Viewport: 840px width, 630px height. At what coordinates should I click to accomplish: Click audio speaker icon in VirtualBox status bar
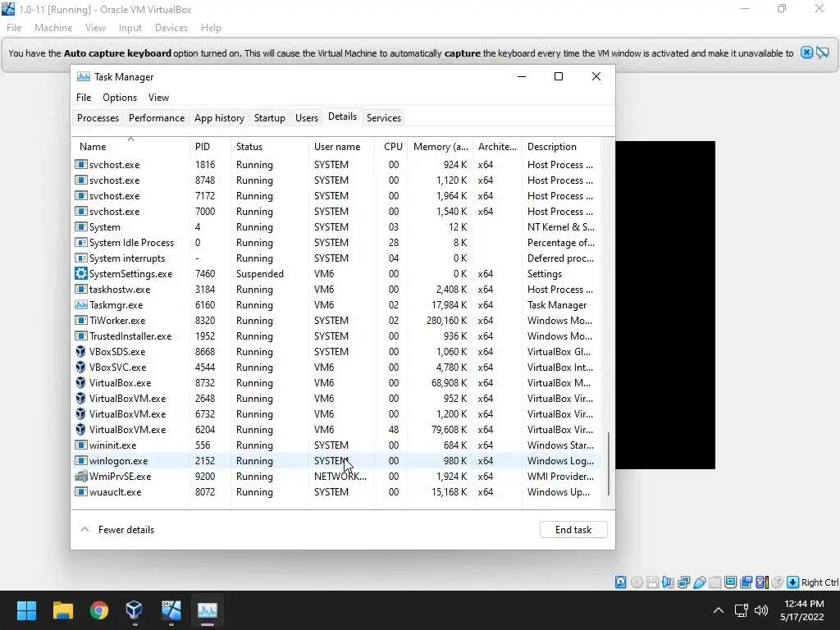668,582
